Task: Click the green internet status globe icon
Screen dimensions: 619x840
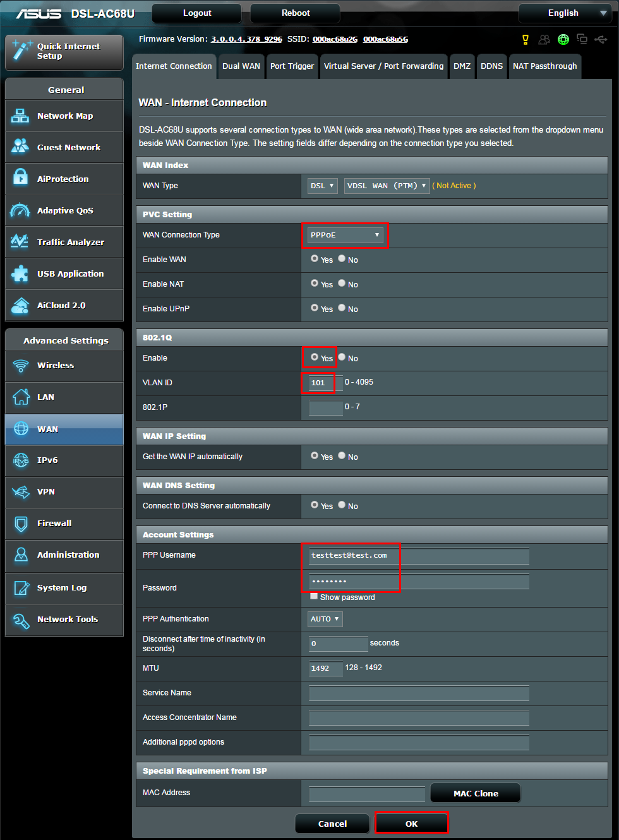Action: (x=563, y=39)
